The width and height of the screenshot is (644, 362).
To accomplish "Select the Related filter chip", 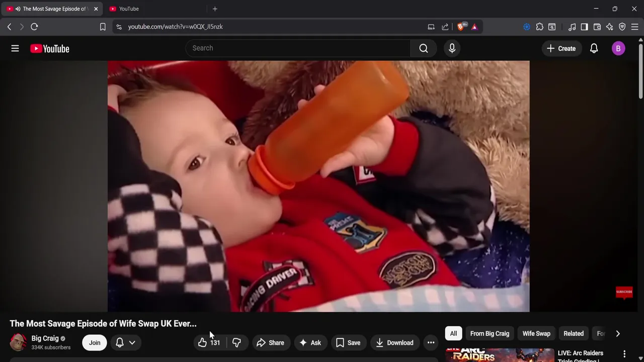I will click(574, 333).
